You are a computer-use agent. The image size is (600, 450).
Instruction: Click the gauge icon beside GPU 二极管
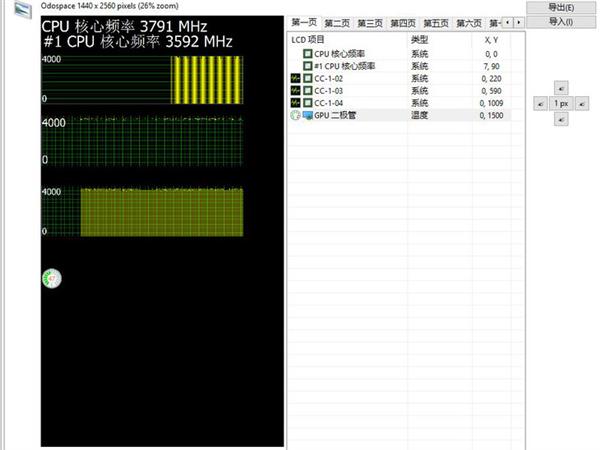pyautogui.click(x=295, y=116)
